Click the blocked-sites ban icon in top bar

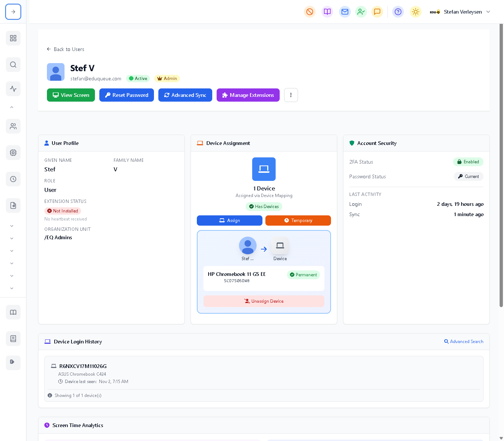pyautogui.click(x=309, y=12)
